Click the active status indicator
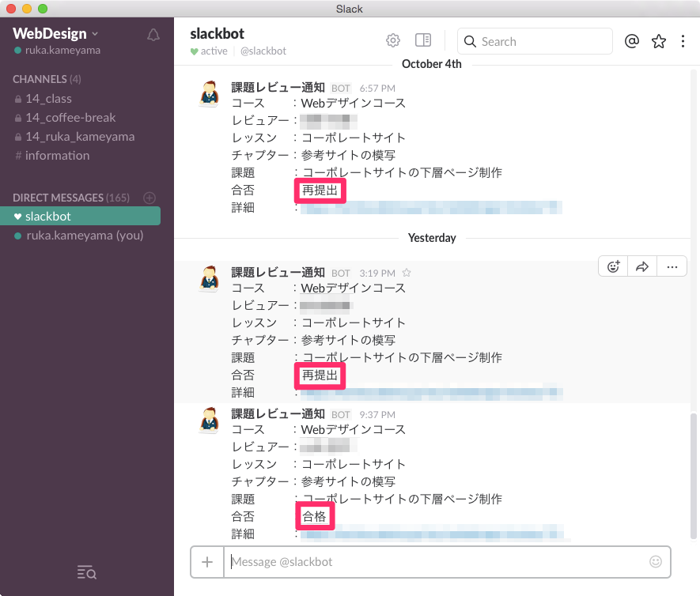Image resolution: width=700 pixels, height=596 pixels. pos(209,51)
